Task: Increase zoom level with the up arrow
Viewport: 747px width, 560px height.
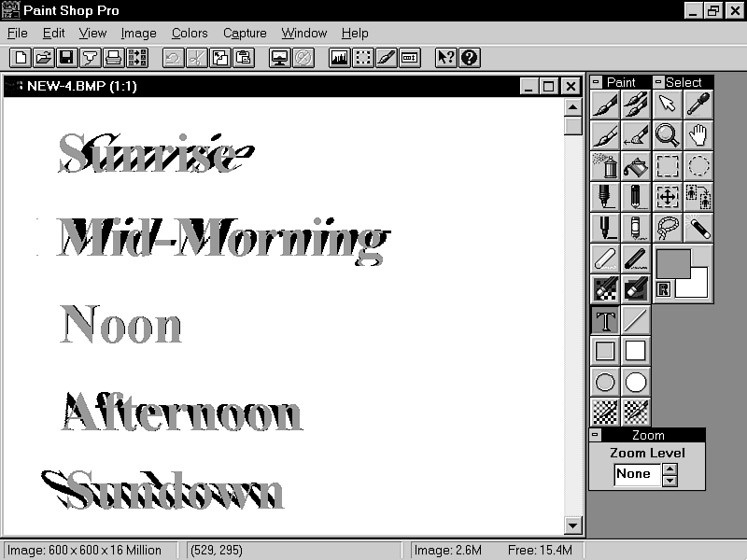Action: (669, 469)
